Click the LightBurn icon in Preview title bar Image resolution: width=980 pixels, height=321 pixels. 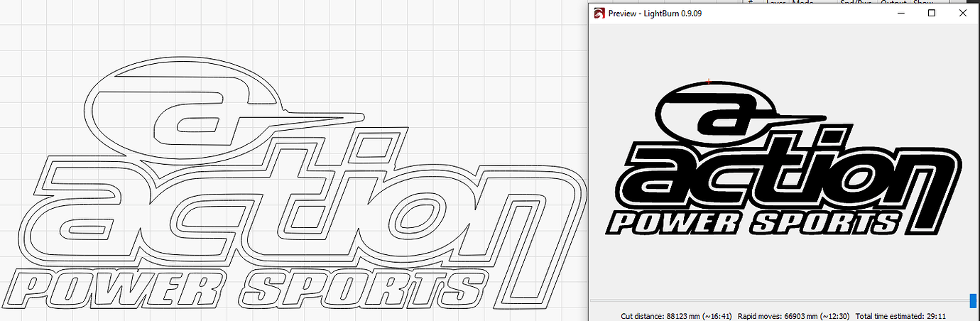click(x=599, y=13)
